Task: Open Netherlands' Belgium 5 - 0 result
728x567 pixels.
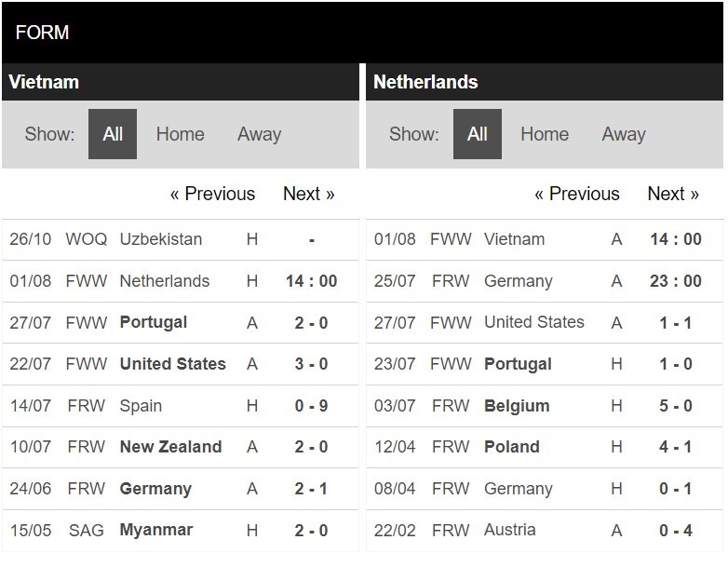Action: 545,406
